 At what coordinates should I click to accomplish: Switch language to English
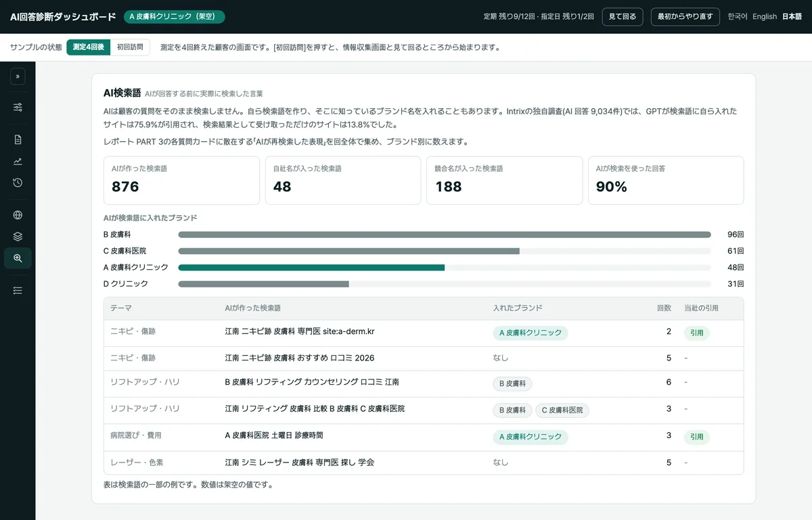click(x=765, y=17)
